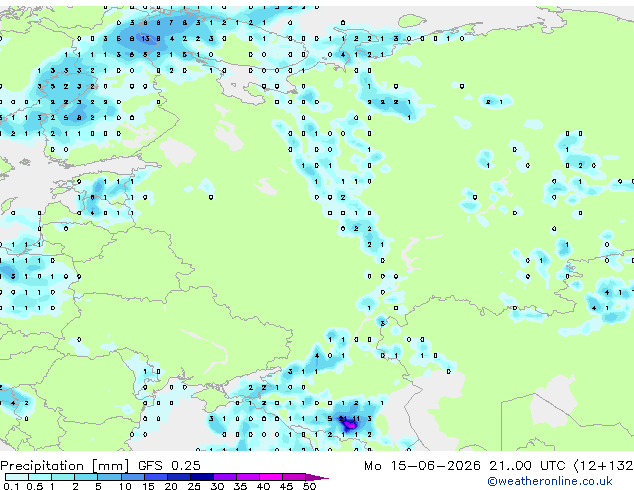Click the 'GFS 0.25' model label
634x490 pixels.
point(169,466)
